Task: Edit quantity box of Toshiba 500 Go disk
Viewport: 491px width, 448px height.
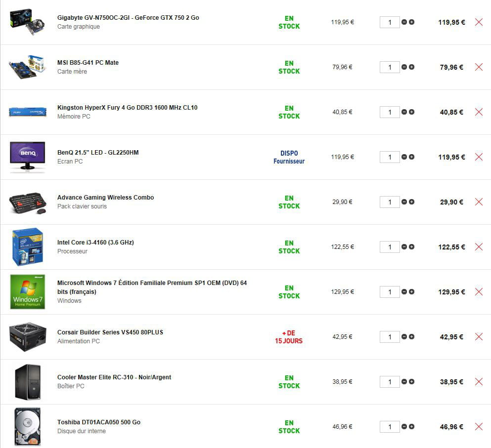Action: tap(390, 427)
